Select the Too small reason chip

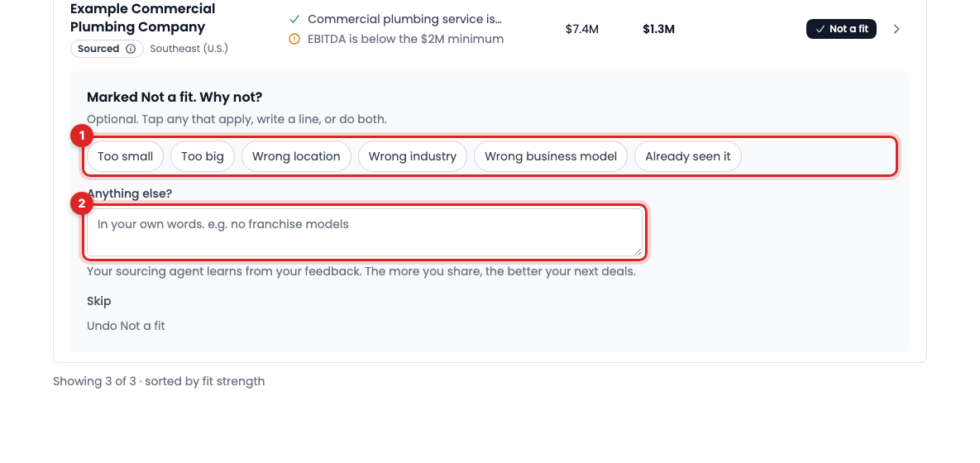[x=125, y=156]
